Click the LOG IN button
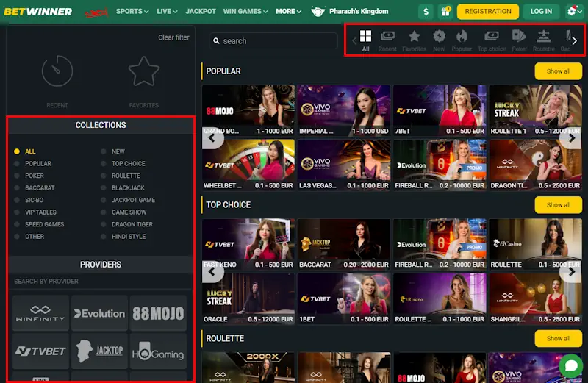Image resolution: width=588 pixels, height=383 pixels. [x=541, y=12]
